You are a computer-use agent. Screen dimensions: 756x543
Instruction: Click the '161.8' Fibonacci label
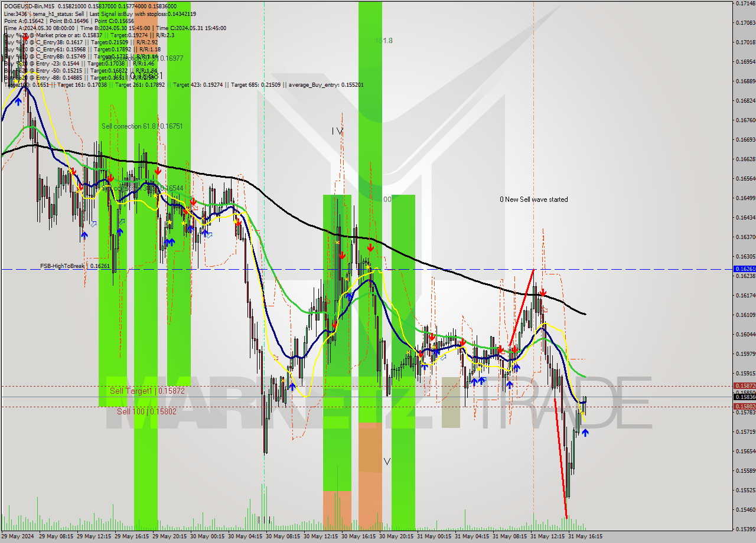click(384, 41)
